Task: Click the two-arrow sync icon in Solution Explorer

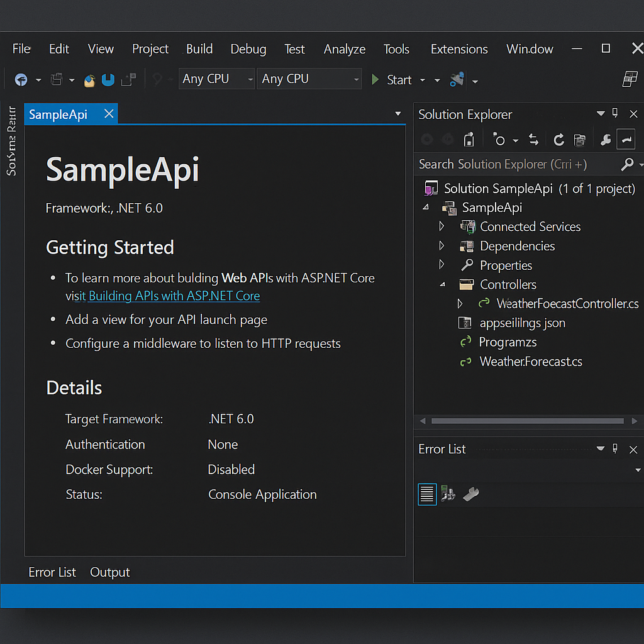Action: (533, 140)
